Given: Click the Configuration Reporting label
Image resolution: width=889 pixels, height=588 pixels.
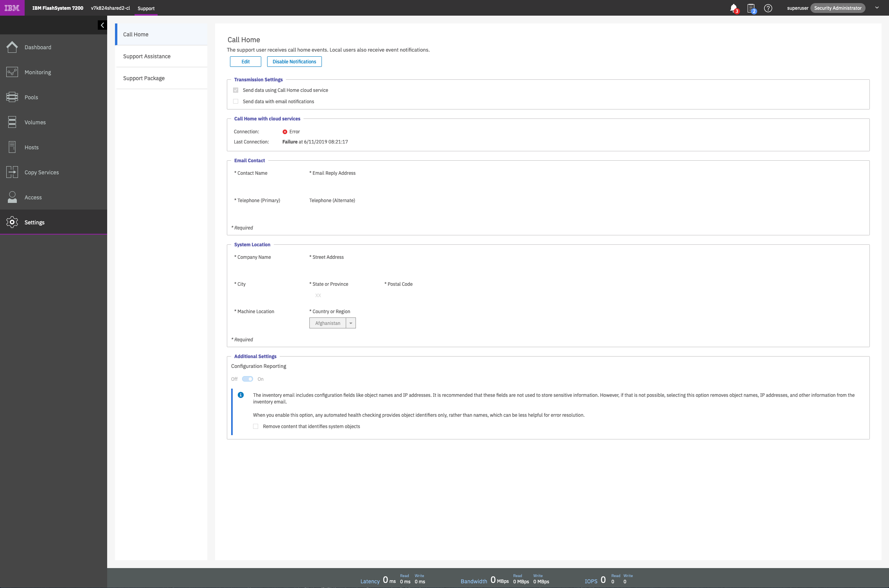Looking at the screenshot, I should [x=259, y=366].
